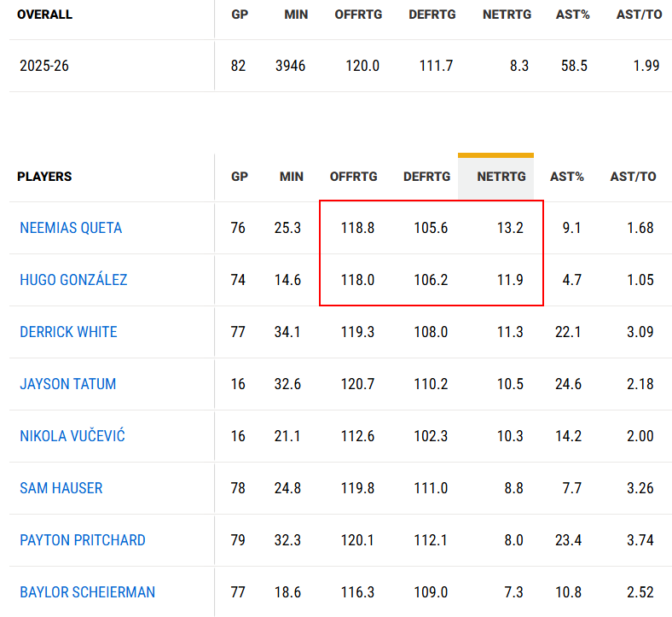Sort players table by OFFRTG column

[353, 177]
